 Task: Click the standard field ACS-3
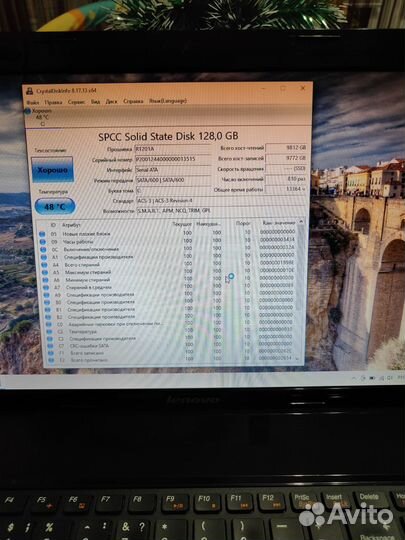click(221, 200)
